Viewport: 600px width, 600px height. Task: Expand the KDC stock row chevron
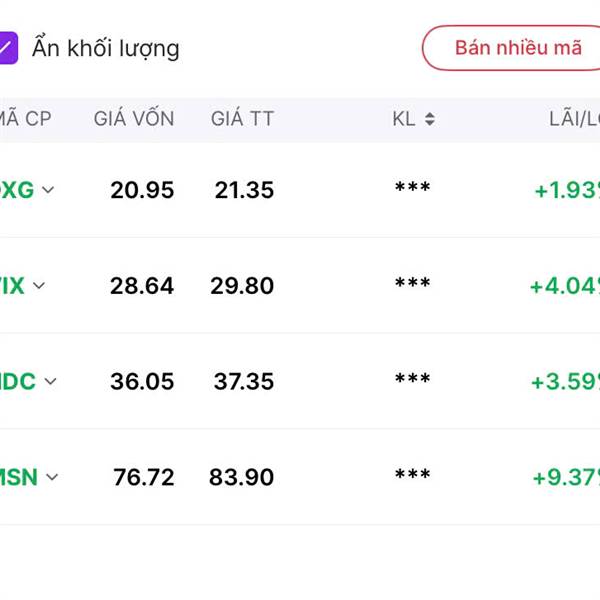pos(50,381)
